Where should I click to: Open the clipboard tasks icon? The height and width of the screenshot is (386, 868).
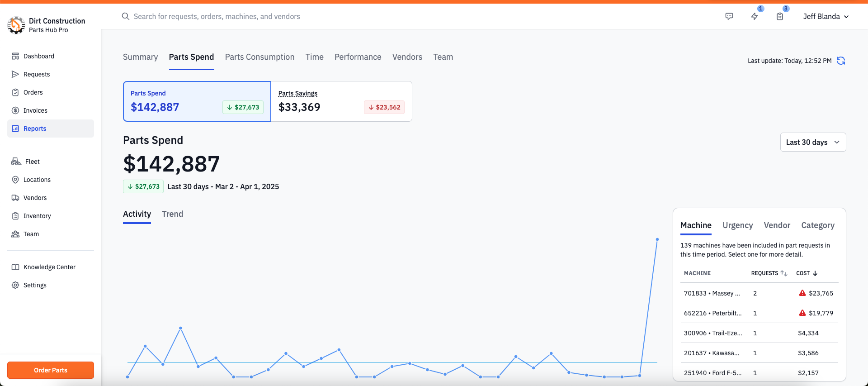tap(780, 16)
